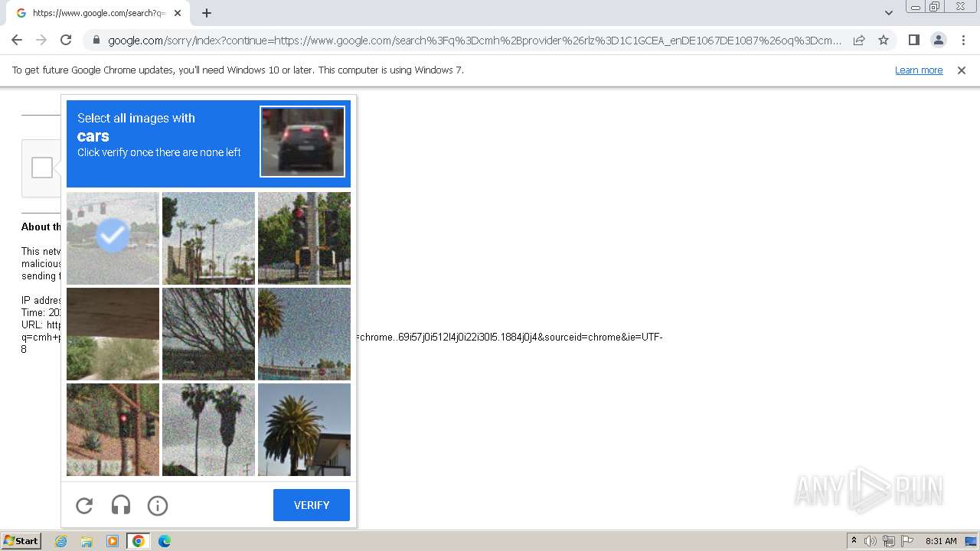The image size is (980, 551).
Task: Switch to the google.com search tab
Action: pos(98,13)
